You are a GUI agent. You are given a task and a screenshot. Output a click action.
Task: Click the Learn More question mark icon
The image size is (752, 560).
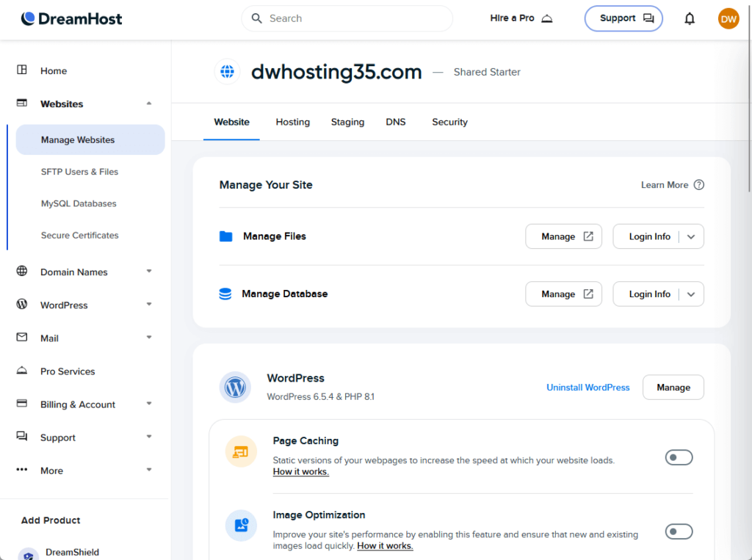(x=699, y=185)
